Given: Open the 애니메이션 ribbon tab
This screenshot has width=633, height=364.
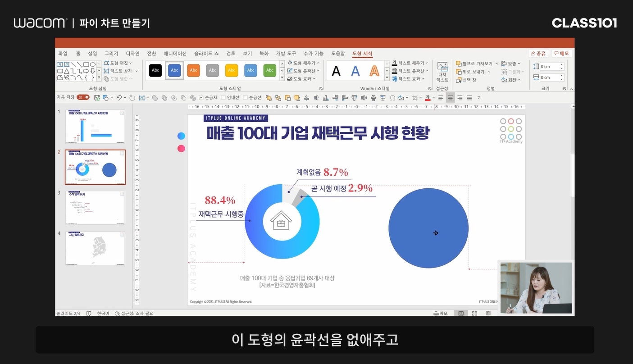Looking at the screenshot, I should click(175, 53).
